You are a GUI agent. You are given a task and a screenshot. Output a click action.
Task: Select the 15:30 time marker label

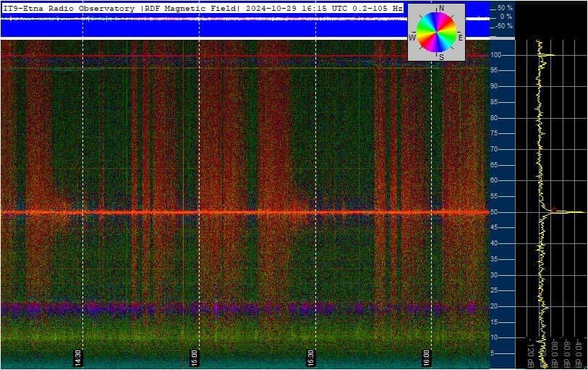click(x=310, y=357)
